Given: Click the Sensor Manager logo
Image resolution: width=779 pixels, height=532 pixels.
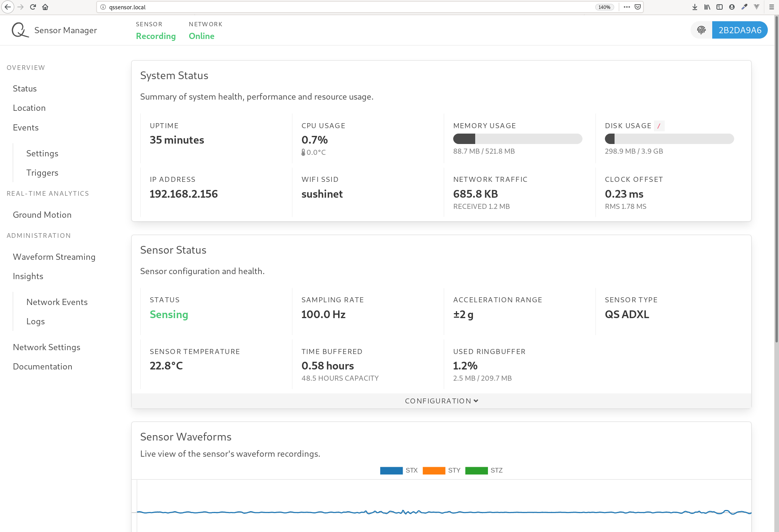Looking at the screenshot, I should point(20,30).
